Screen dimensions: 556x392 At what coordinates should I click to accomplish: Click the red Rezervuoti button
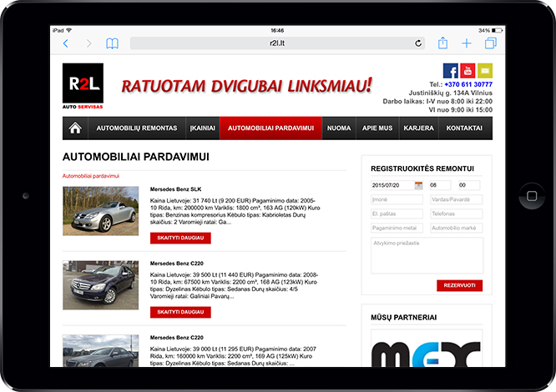point(459,285)
